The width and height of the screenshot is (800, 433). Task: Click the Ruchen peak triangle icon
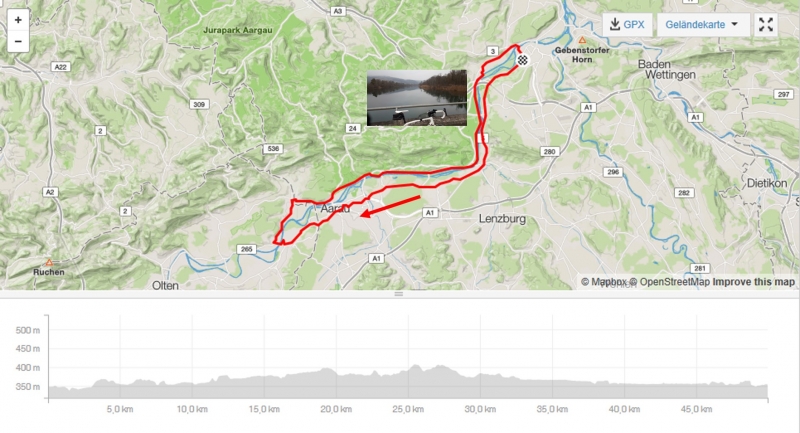[x=49, y=262]
